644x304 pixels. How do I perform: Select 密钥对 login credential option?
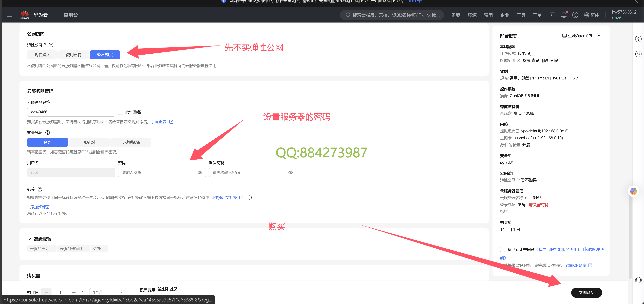pos(89,142)
